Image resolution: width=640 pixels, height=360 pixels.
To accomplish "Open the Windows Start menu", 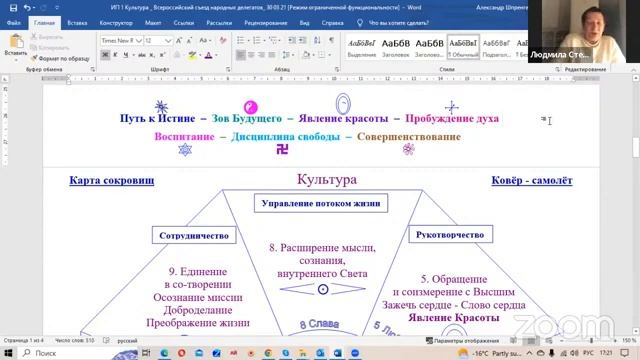I will (x=8, y=353).
